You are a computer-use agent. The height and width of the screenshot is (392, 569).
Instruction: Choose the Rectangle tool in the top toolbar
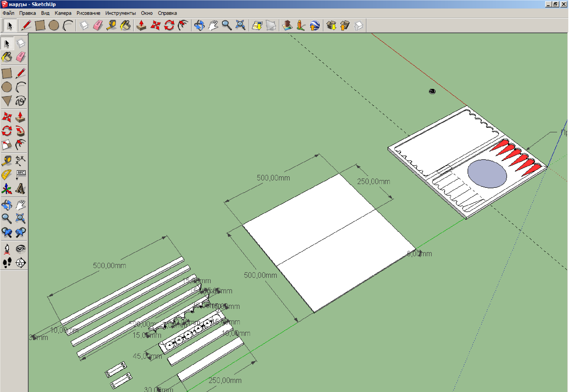(40, 25)
